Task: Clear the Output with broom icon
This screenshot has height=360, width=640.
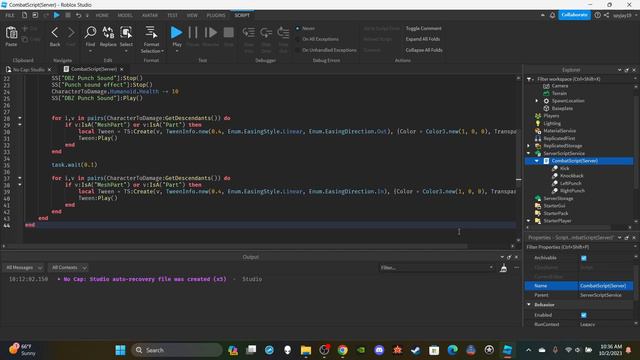Action: coord(503,268)
